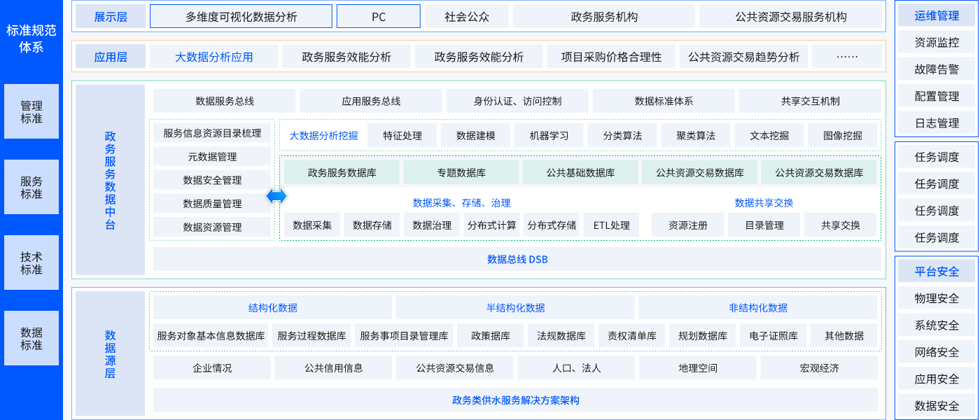Open the 故障告警 item
Screen dimensions: 980x420
tap(936, 69)
